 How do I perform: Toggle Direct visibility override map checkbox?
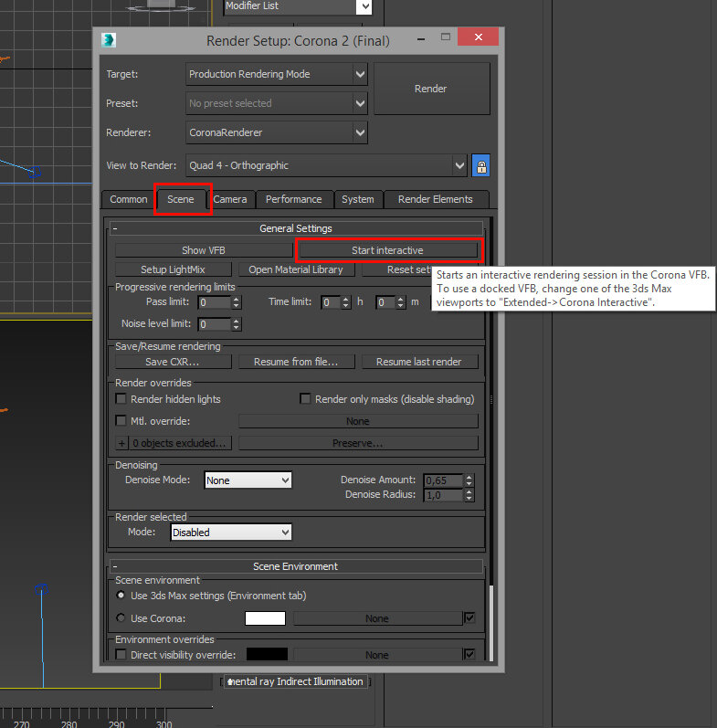pos(469,655)
